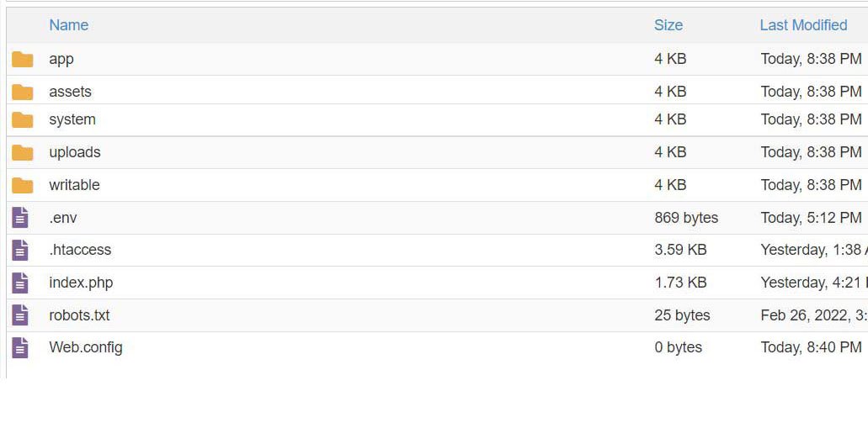
Task: Select the uploads folder name
Action: 75,152
